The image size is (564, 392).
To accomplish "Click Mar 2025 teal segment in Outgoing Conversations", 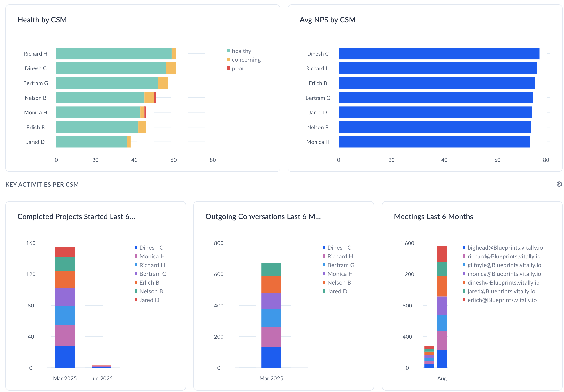I will (271, 270).
